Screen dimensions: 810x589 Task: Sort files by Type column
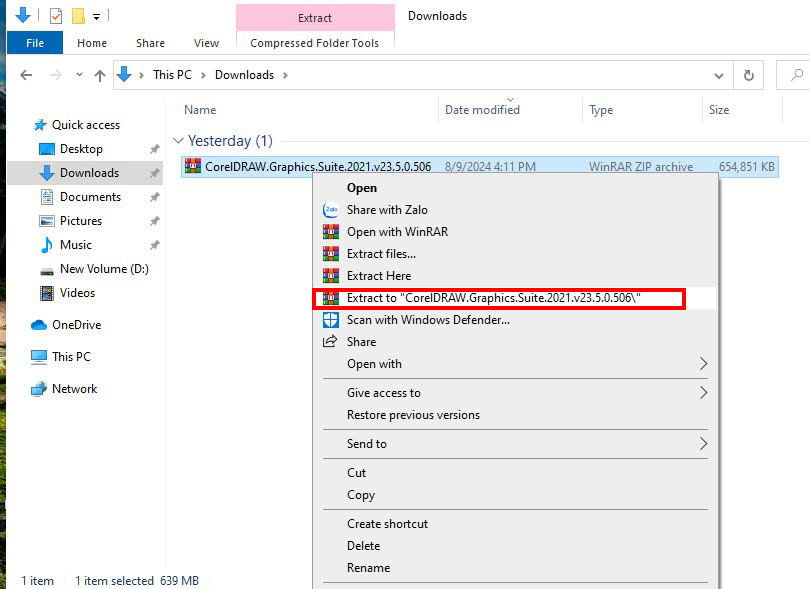(x=601, y=110)
